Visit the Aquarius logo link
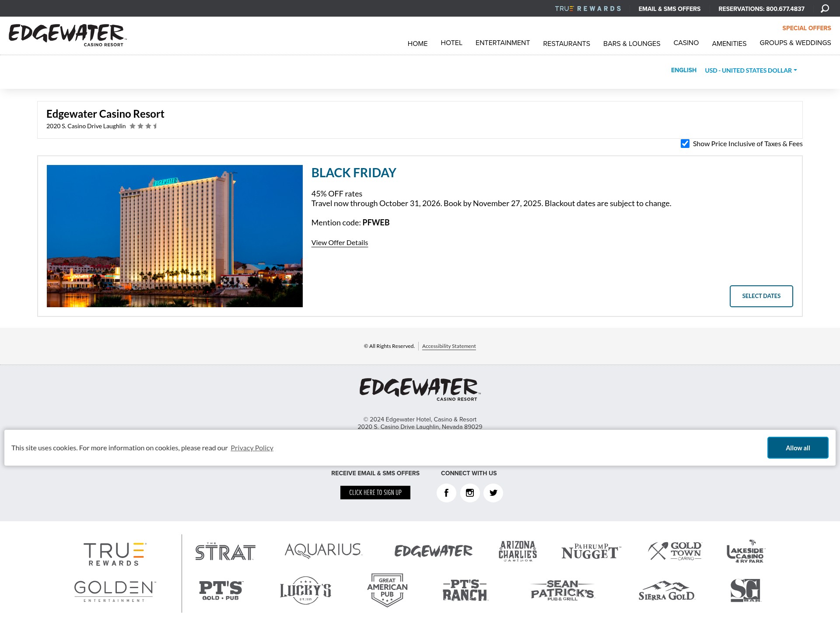 [323, 551]
